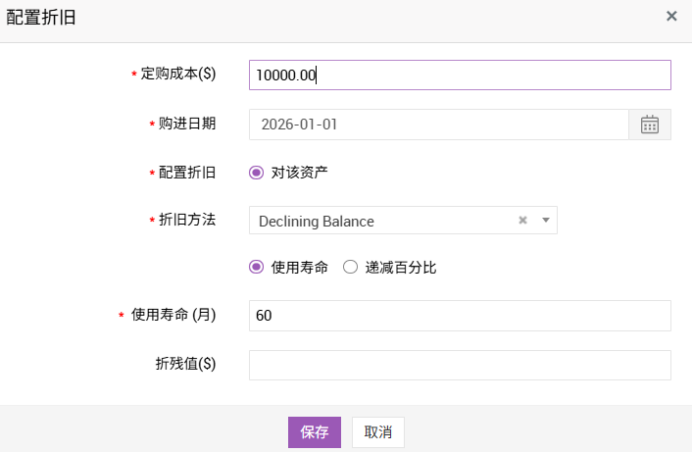Close the 配置折旧 dialog with X
The image size is (692, 452).
[671, 16]
